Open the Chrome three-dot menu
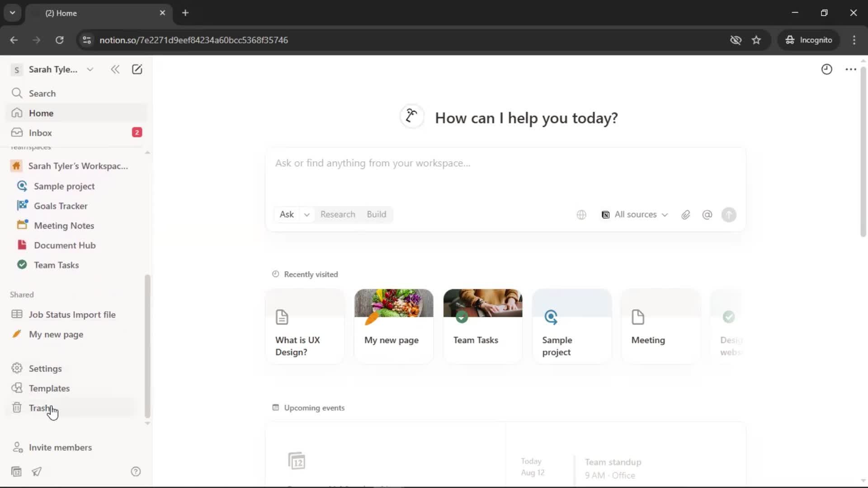 pos(854,40)
